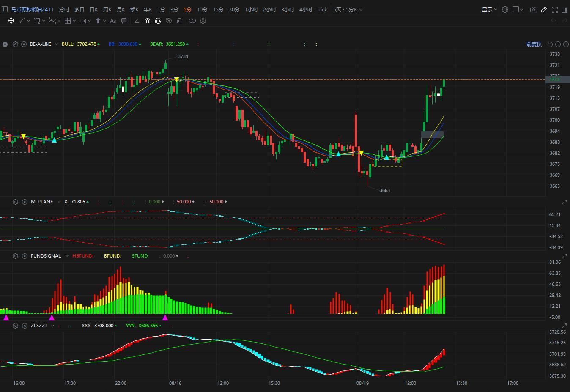The width and height of the screenshot is (570, 392).
Task: Click the pencil line style icon
Action: [137, 20]
